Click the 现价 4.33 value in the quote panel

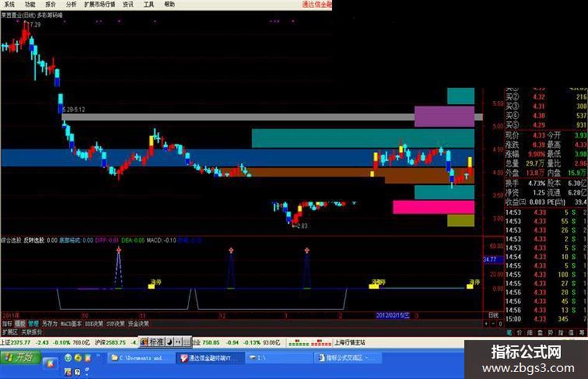(x=539, y=135)
